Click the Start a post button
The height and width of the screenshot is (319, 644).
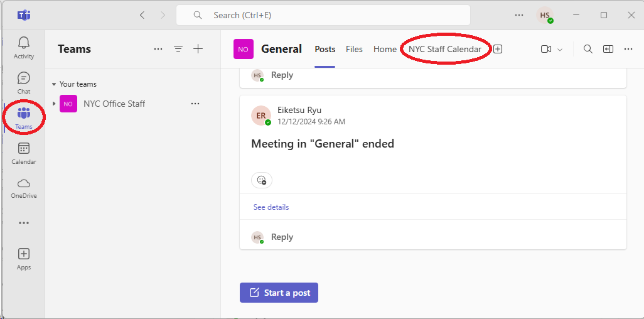pyautogui.click(x=279, y=293)
